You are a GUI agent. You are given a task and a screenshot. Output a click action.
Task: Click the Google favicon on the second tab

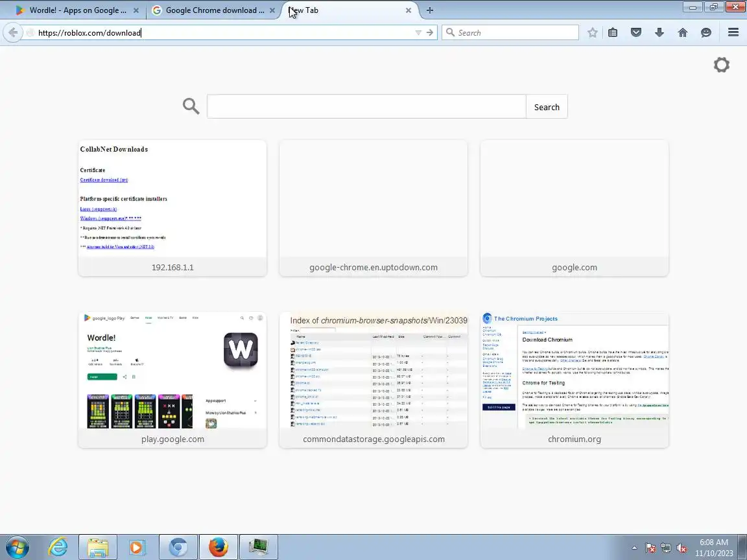coord(156,10)
